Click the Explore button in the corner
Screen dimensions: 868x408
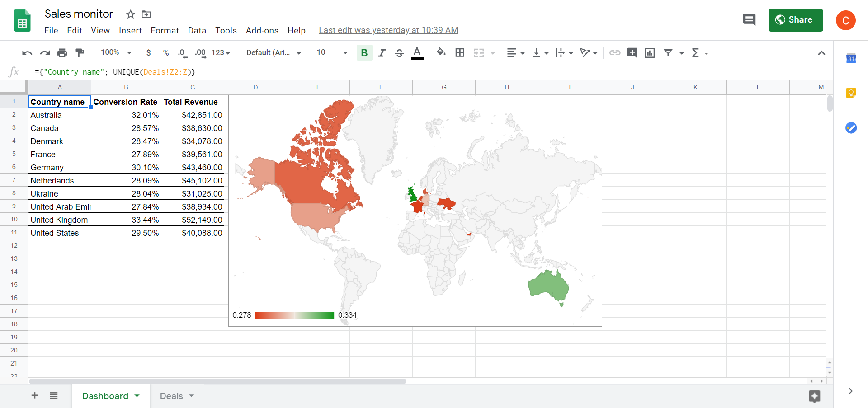pyautogui.click(x=815, y=396)
